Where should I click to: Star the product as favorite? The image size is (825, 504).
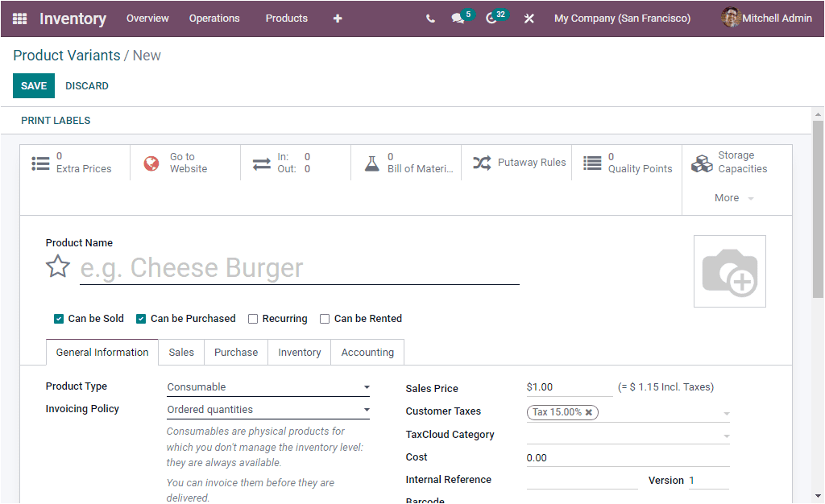coord(57,266)
